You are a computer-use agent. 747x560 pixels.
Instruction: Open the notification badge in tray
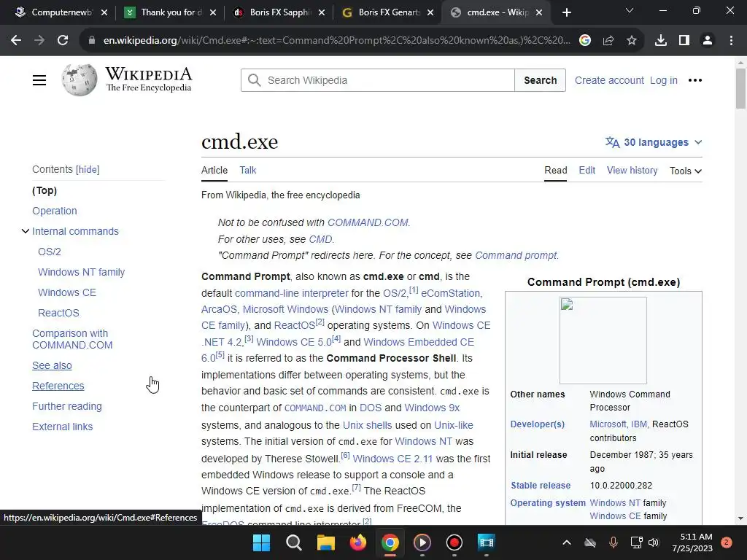click(727, 542)
